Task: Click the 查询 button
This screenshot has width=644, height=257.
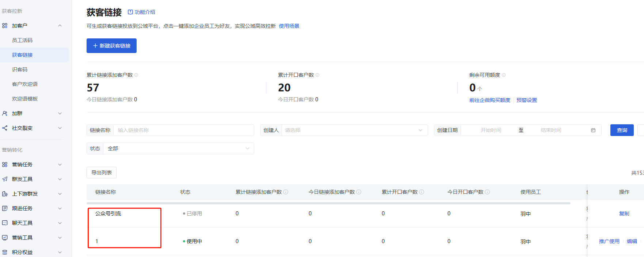Action: pos(622,130)
